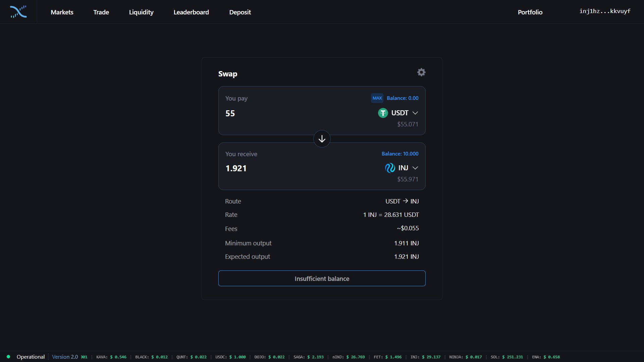Click BLACK price ticker $0.012
Screen dimensions: 644x362
tap(151, 357)
